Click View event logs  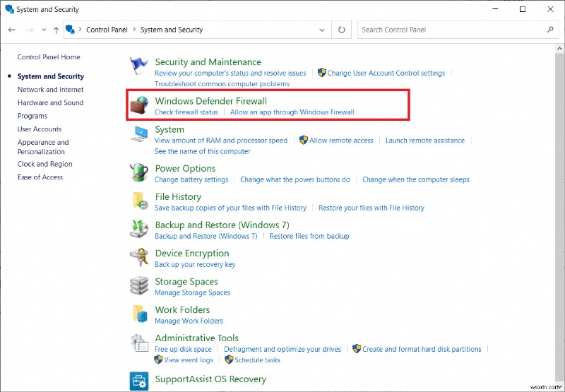[189, 360]
